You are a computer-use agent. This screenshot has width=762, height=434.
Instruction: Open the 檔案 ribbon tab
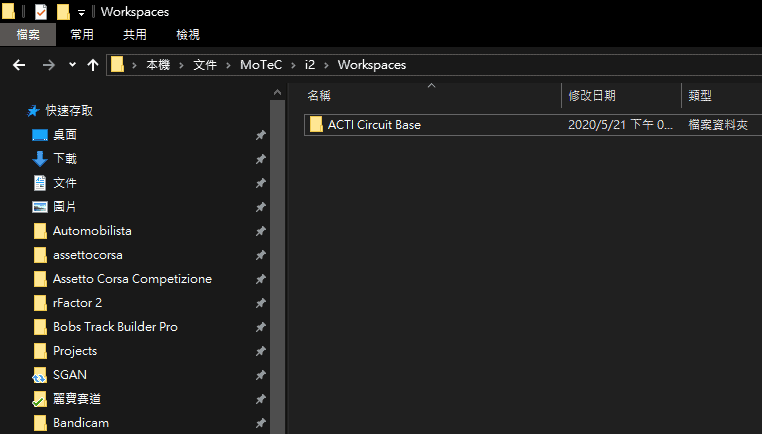[28, 35]
